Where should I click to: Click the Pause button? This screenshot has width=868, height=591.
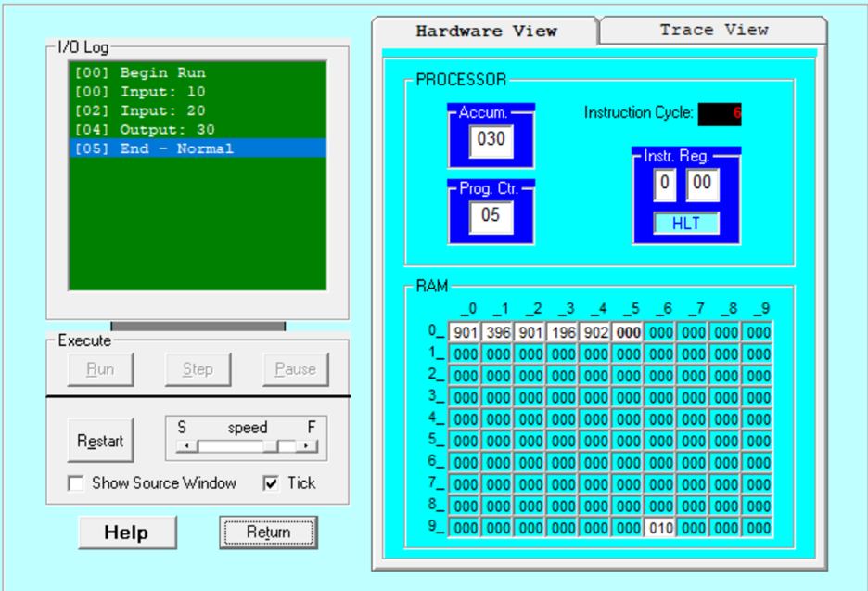[x=295, y=369]
